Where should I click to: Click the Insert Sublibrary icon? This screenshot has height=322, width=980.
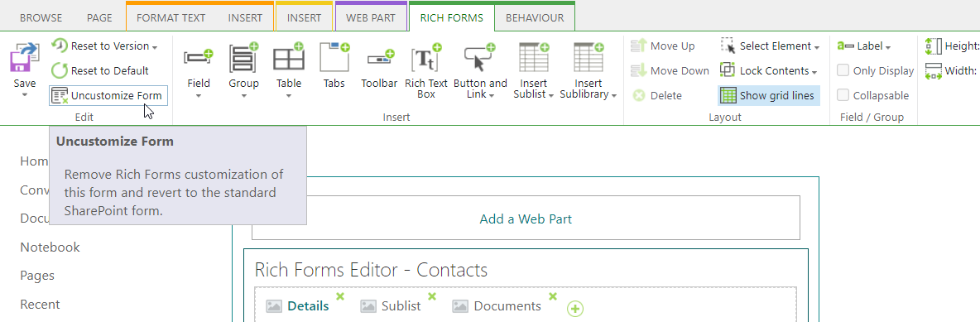588,58
